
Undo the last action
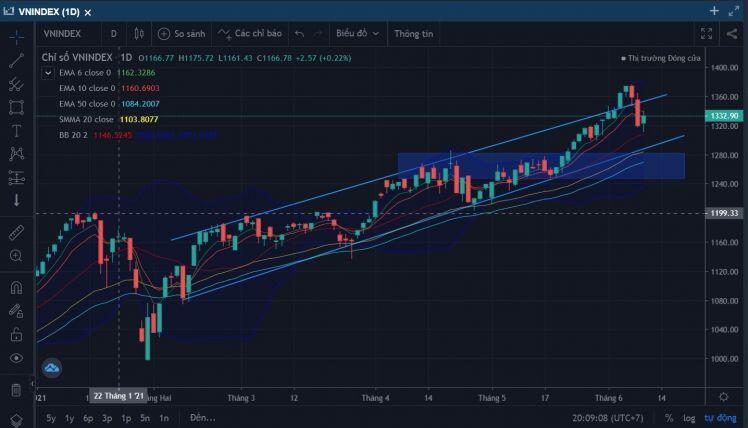pos(300,33)
